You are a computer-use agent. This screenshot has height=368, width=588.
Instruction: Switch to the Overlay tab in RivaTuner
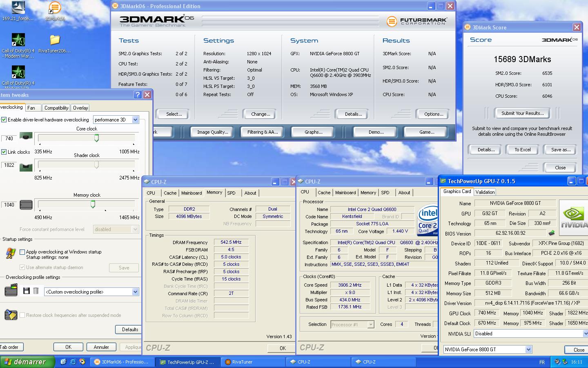pos(80,108)
